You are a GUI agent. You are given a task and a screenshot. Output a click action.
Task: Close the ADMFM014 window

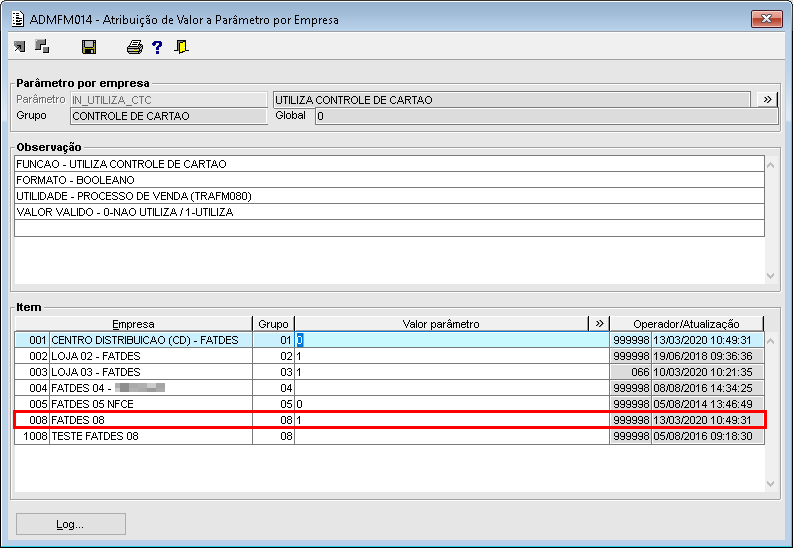point(766,19)
